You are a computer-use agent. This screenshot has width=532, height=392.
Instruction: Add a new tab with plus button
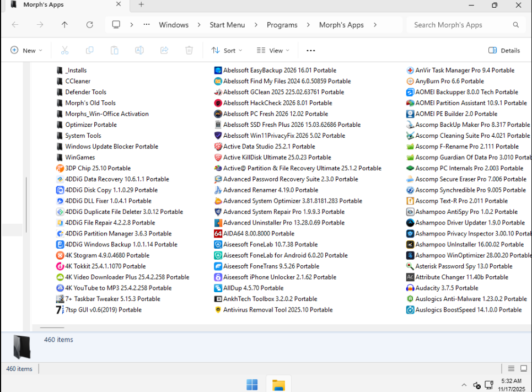click(x=141, y=4)
